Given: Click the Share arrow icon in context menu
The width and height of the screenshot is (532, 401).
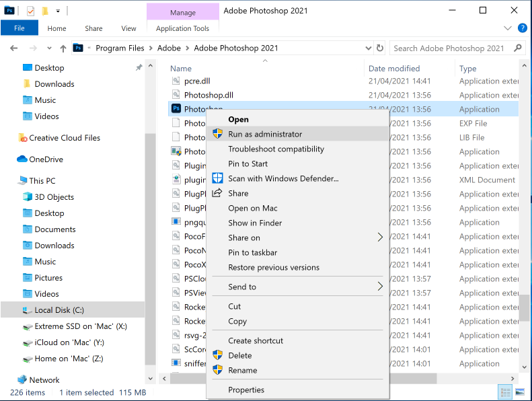Looking at the screenshot, I should (217, 193).
